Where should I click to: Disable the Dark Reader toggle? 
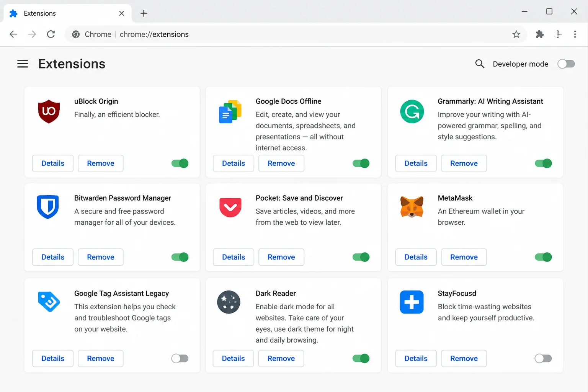tap(361, 358)
